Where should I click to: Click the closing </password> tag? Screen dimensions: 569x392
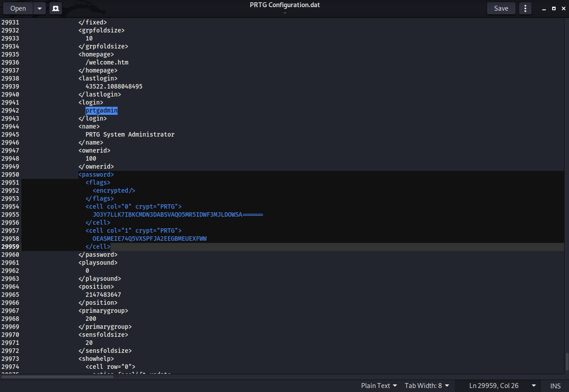(x=98, y=255)
